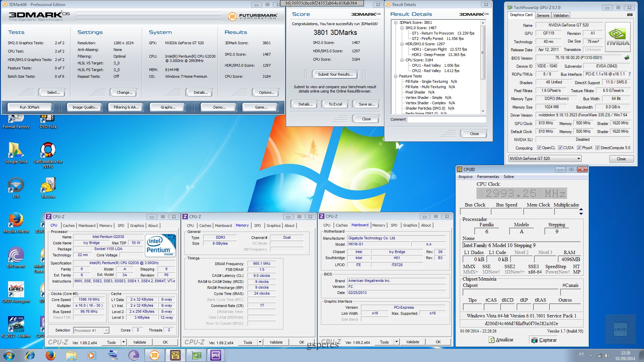Open Windows Explorer folder in taskbar
Screen dimensions: 644x362
(x=71, y=355)
